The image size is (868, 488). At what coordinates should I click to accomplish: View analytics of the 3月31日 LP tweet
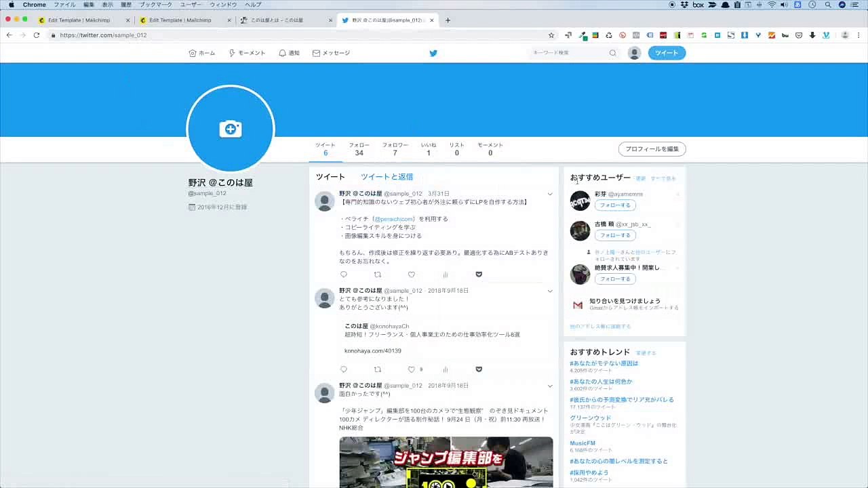[x=445, y=274]
